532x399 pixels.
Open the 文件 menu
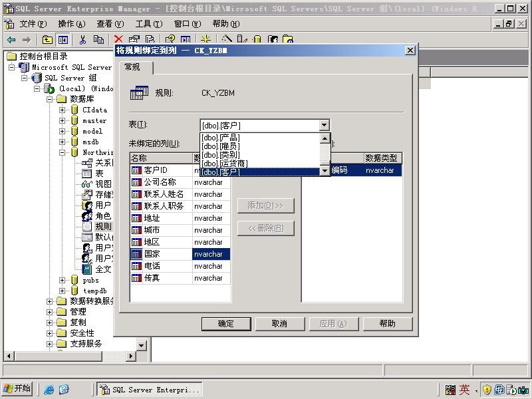click(x=33, y=24)
